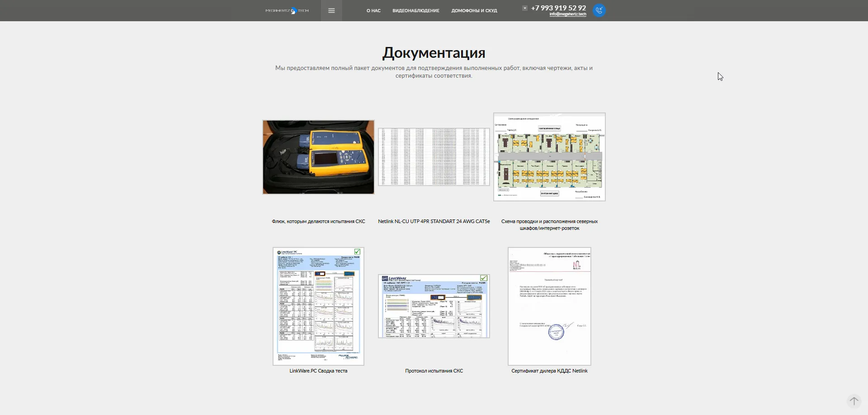Viewport: 868px width, 415px height.
Task: Click the scroll-to-top arrow button
Action: 854,401
